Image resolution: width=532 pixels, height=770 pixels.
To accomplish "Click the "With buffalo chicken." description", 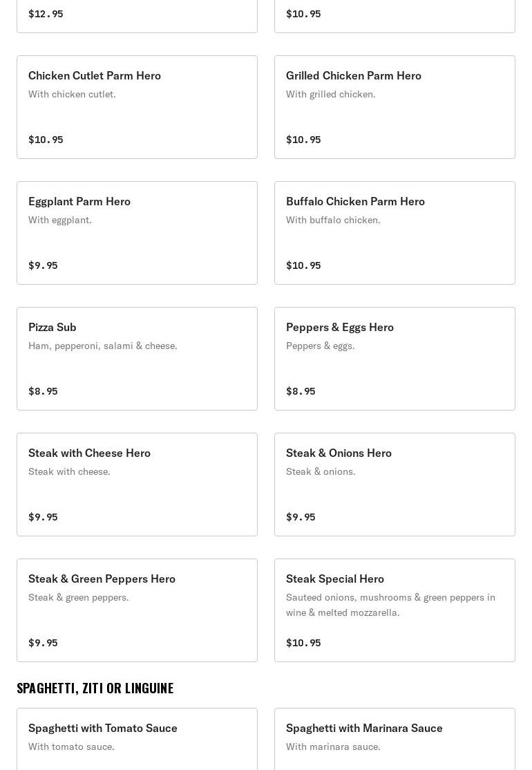I will 333,220.
